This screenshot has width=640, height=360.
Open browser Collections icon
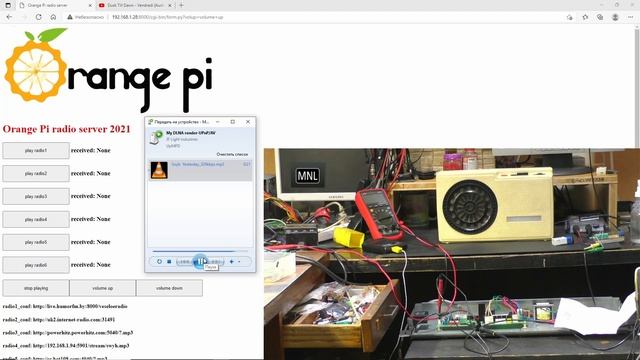pos(600,17)
